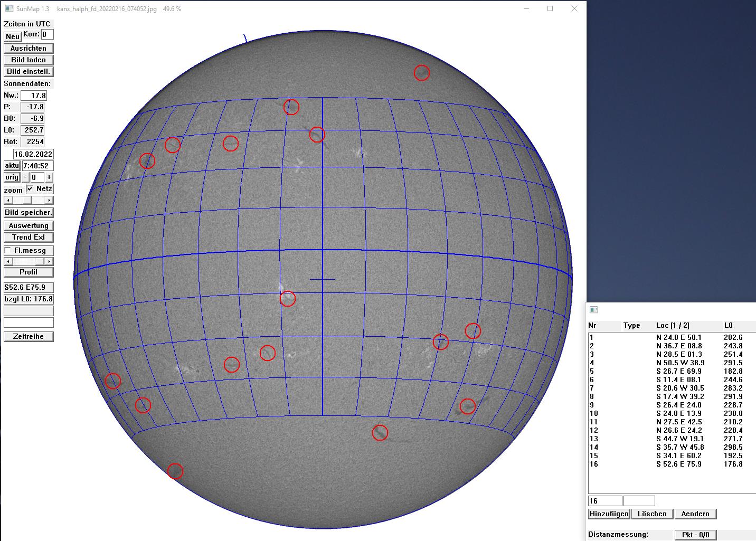The width and height of the screenshot is (756, 541).
Task: Click the Ausrichten button
Action: [29, 48]
